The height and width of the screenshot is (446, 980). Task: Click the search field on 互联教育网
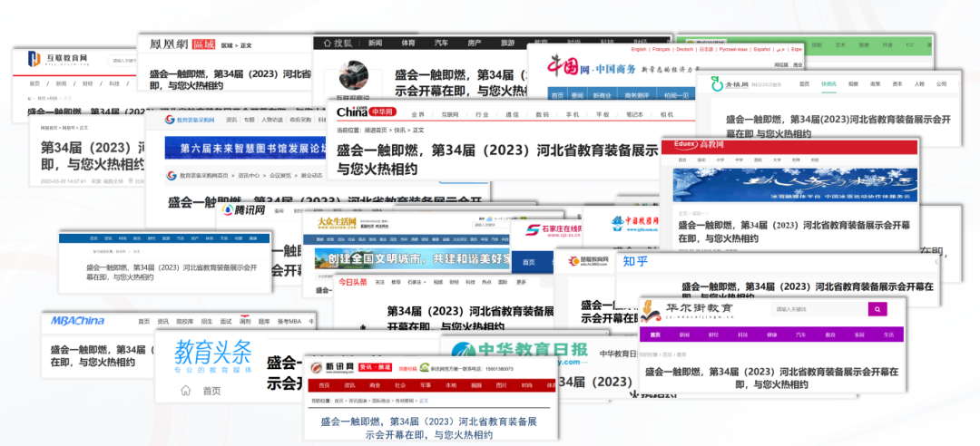point(122,61)
